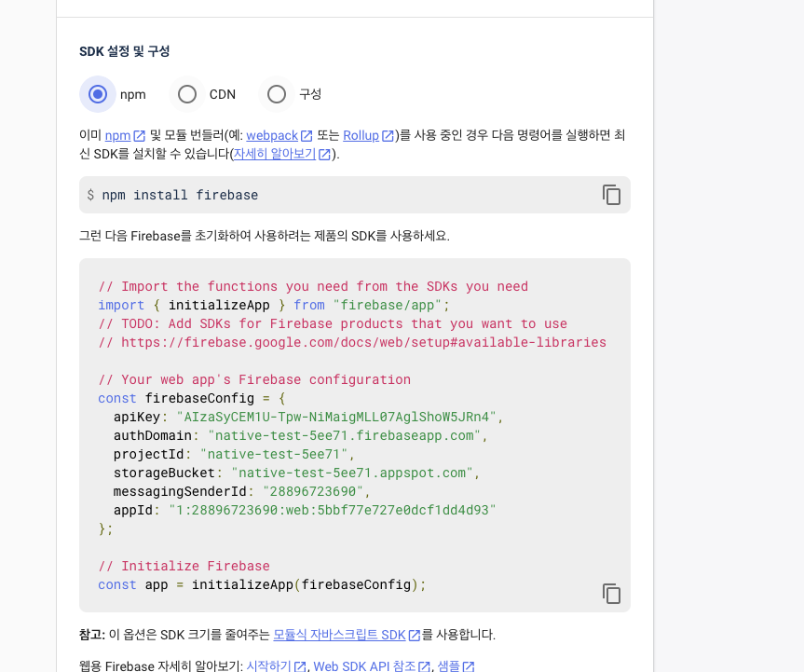The height and width of the screenshot is (672, 804).
Task: Click the "// Initialize Firebase" comment
Action: [184, 567]
